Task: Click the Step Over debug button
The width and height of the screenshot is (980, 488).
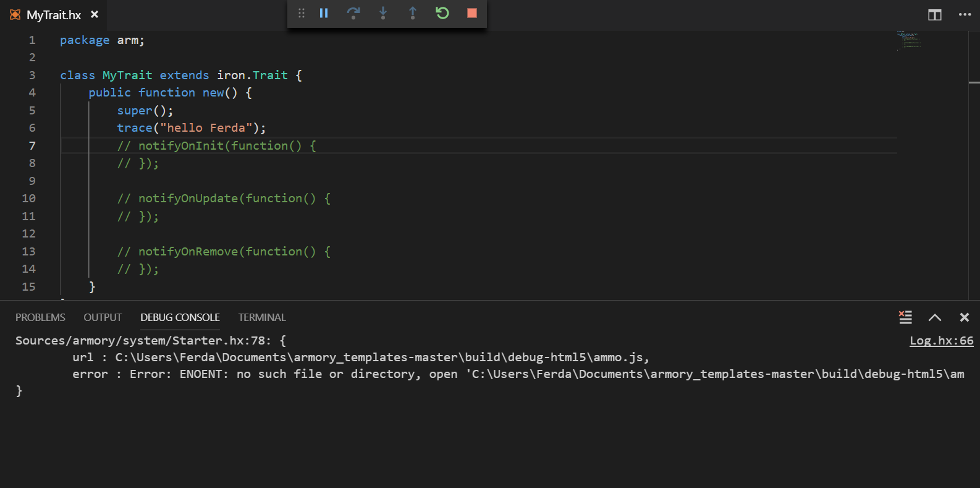Action: 353,13
